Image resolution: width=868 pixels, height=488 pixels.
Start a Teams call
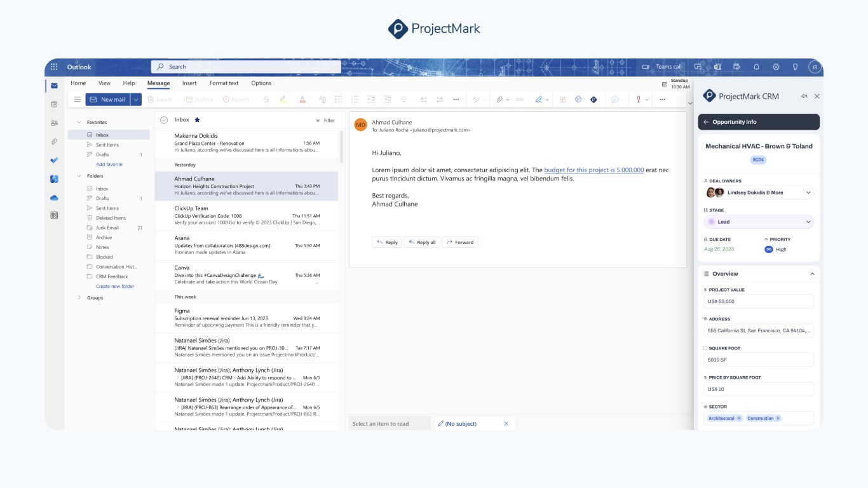pyautogui.click(x=661, y=67)
